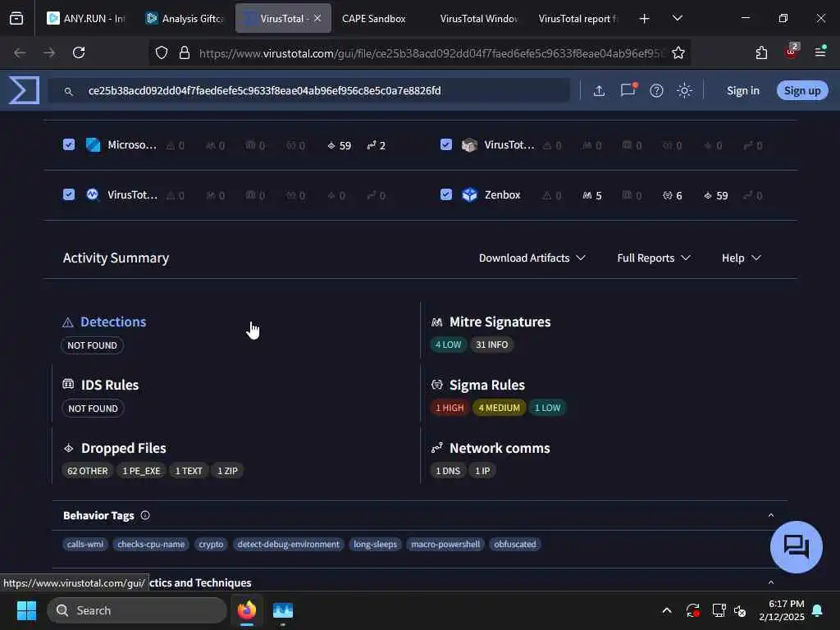This screenshot has width=840, height=630.
Task: Open the browser extensions puzzle icon
Action: [761, 52]
